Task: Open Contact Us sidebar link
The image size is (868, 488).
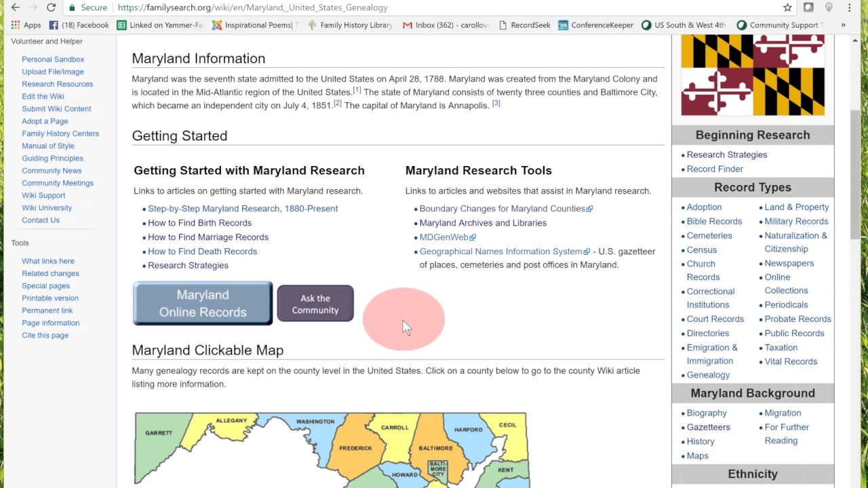Action: [41, 220]
